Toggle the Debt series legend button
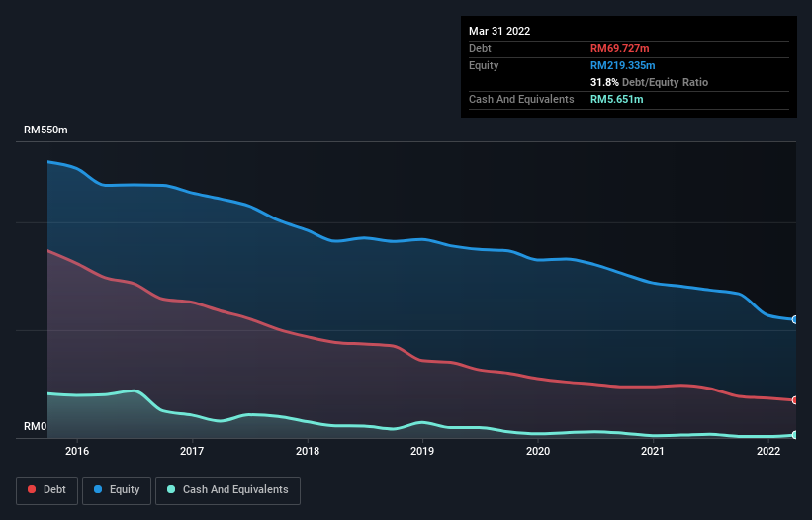The image size is (812, 520). [x=46, y=490]
